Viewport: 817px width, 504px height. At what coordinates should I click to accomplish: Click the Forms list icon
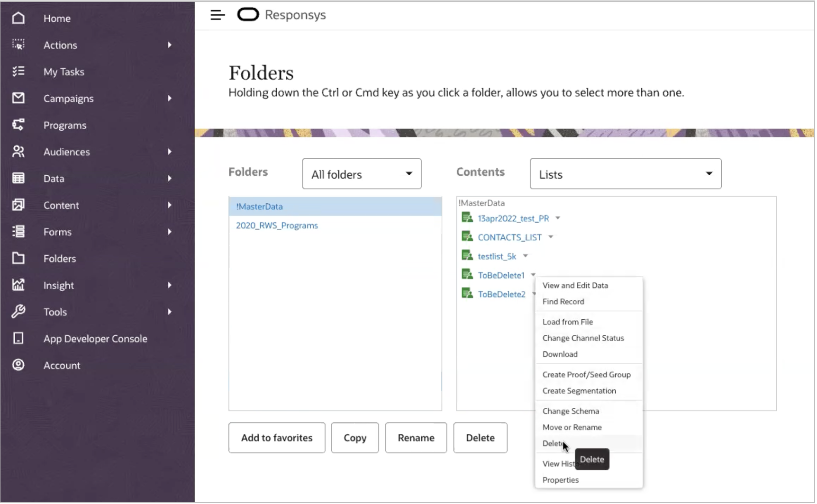click(x=18, y=232)
